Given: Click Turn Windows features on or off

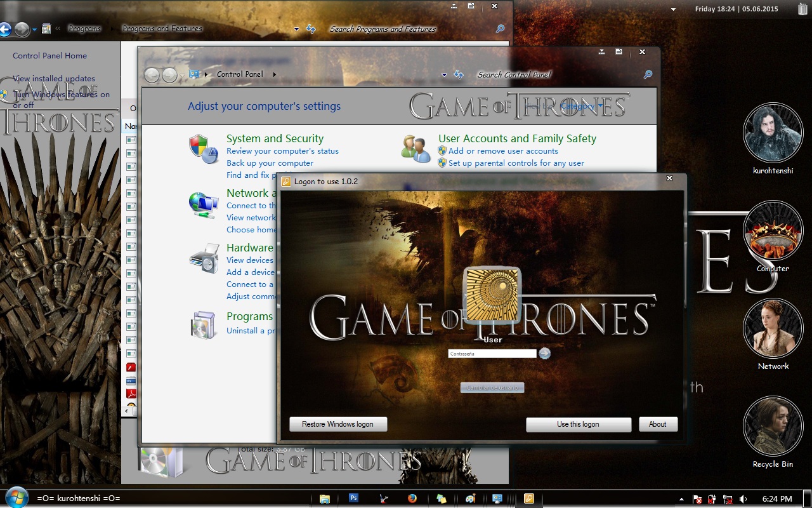Looking at the screenshot, I should pyautogui.click(x=61, y=100).
